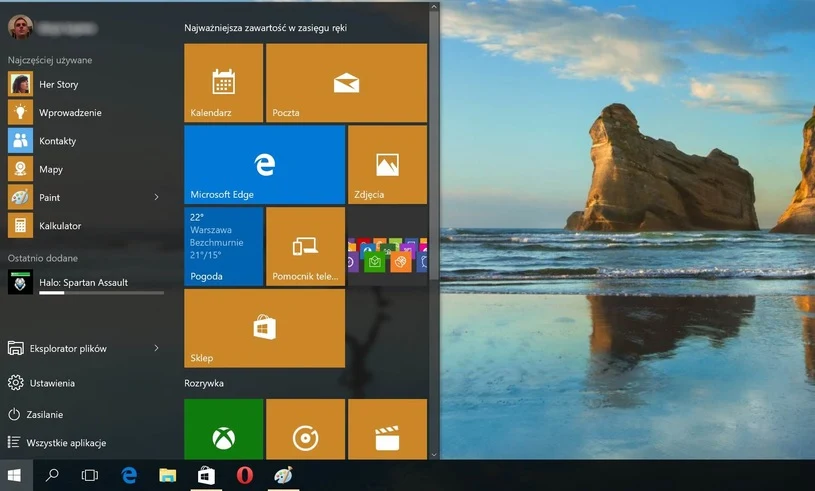Click the Start button on taskbar
The image size is (815, 491).
tap(15, 475)
